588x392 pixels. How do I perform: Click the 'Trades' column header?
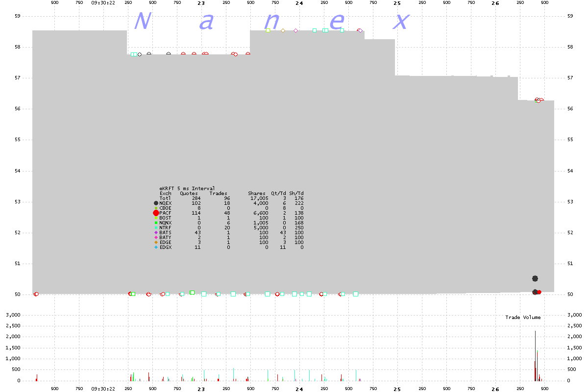[x=219, y=193]
